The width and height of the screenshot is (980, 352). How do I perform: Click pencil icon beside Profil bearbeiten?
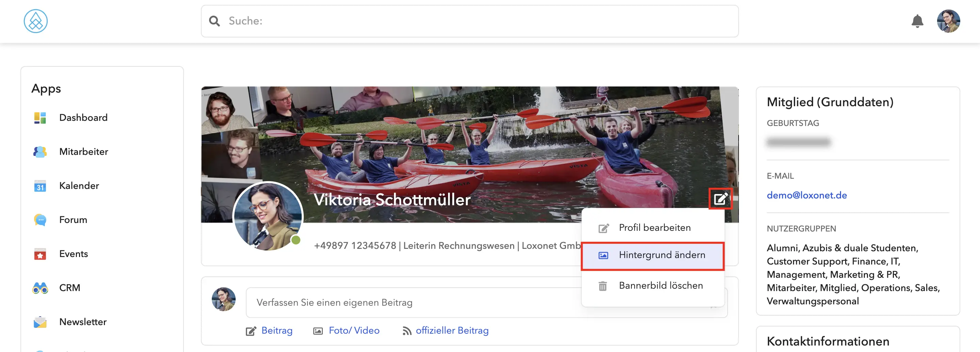coord(603,228)
